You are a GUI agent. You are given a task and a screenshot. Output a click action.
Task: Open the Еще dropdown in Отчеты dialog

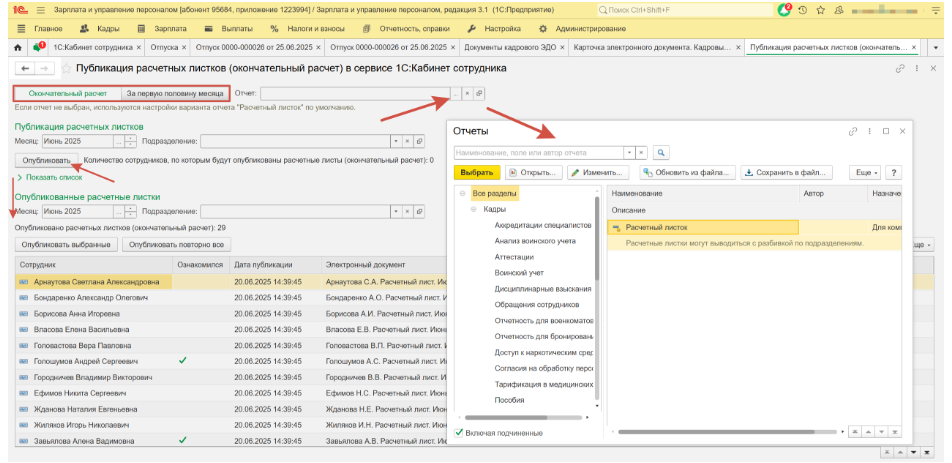[867, 172]
